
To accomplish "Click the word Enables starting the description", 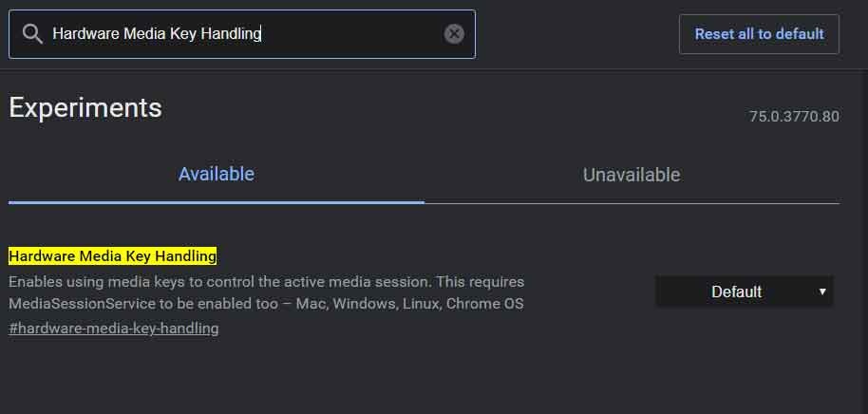I will pyautogui.click(x=34, y=282).
